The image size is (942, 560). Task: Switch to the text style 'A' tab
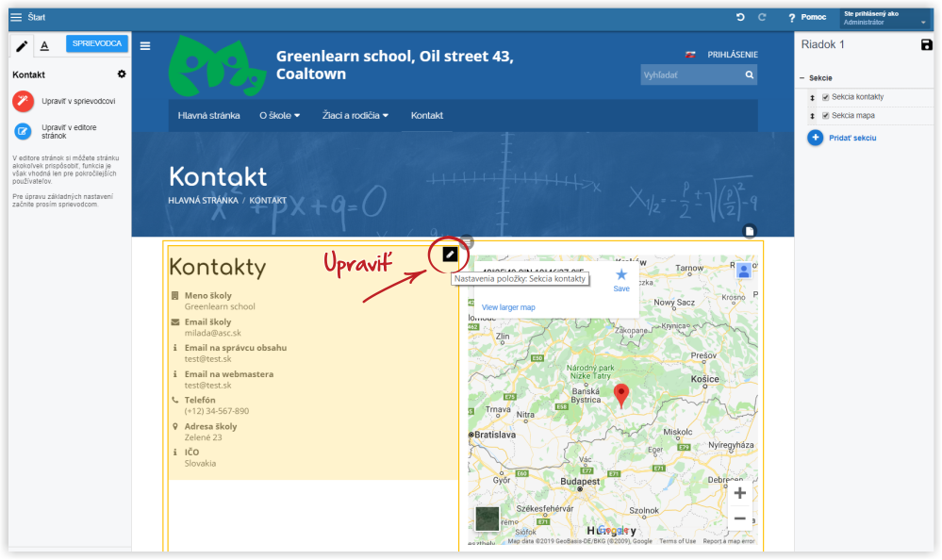tap(44, 46)
